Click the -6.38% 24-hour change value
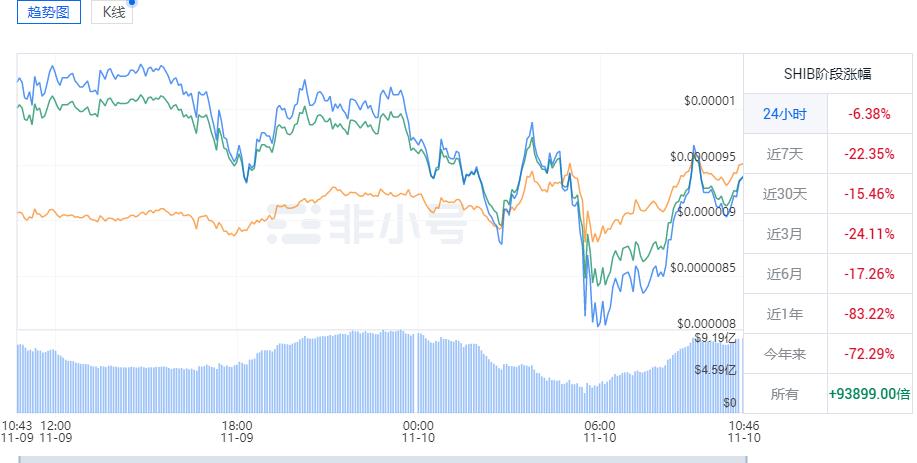Image resolution: width=917 pixels, height=463 pixels. [x=870, y=114]
